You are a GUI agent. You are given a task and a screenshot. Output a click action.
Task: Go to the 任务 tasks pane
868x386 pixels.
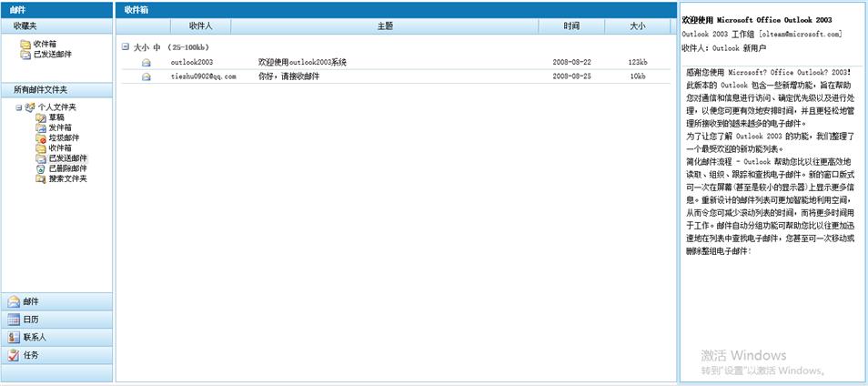point(56,355)
